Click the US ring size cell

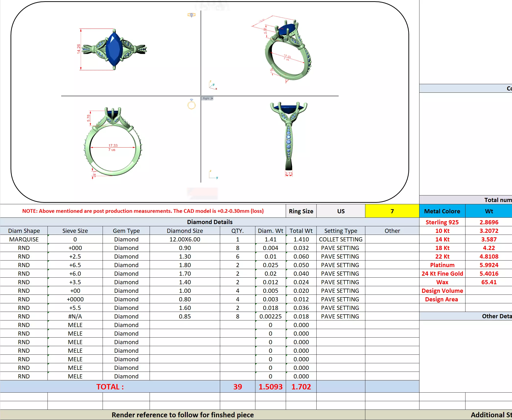pyautogui.click(x=341, y=211)
